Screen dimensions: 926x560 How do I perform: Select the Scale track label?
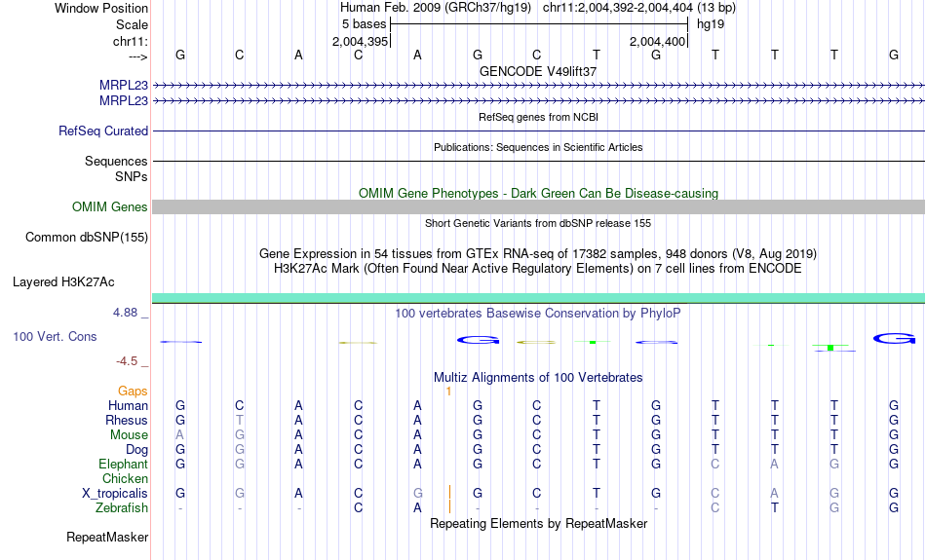tap(132, 24)
